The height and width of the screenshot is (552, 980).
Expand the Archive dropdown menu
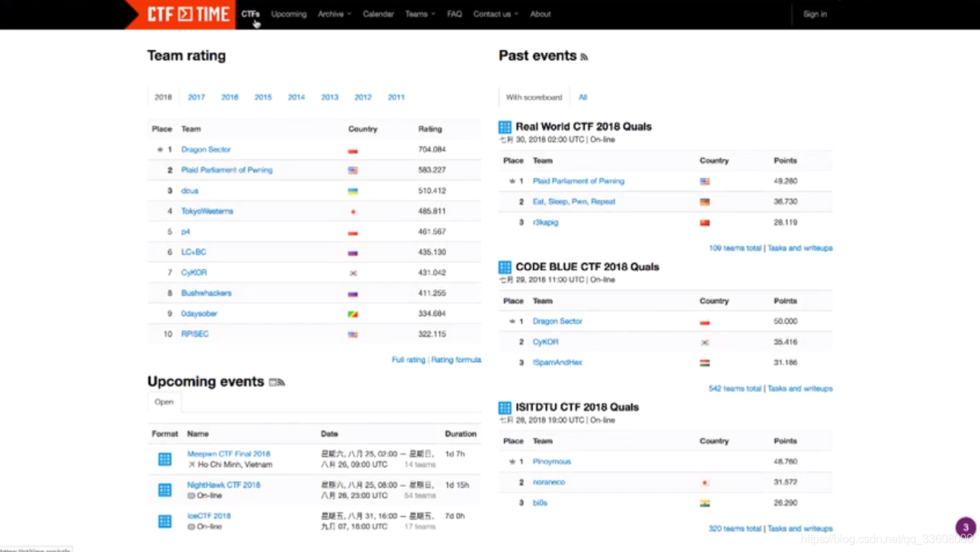tap(334, 14)
